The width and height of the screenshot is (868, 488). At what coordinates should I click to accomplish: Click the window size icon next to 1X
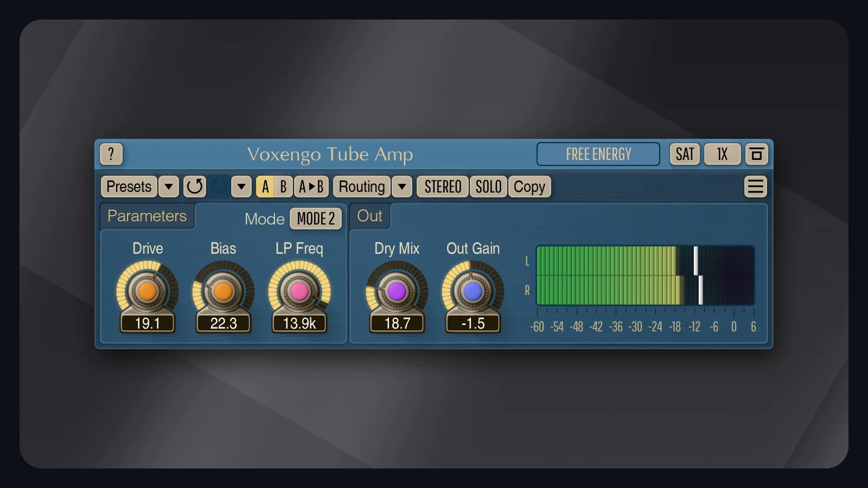[756, 154]
